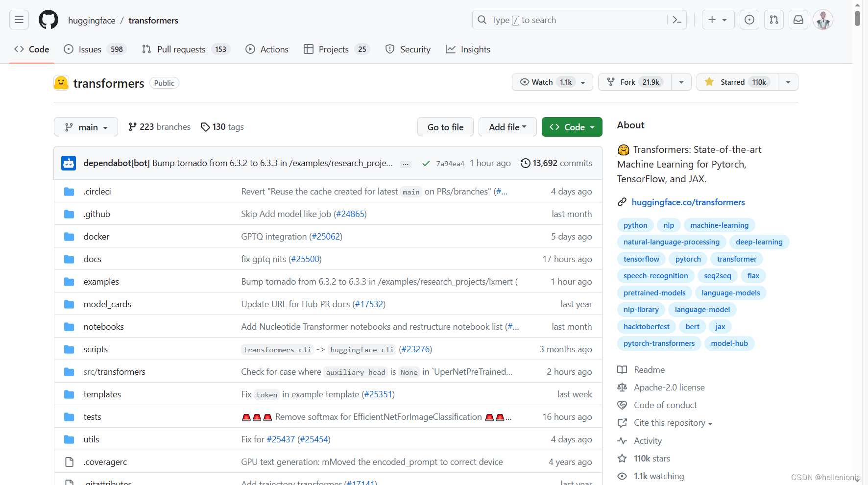Switch to the Actions tab
The height and width of the screenshot is (485, 868).
(267, 49)
